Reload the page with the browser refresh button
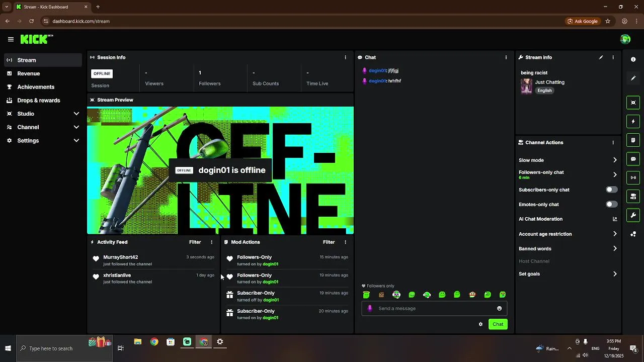The image size is (644, 362). 31,21
